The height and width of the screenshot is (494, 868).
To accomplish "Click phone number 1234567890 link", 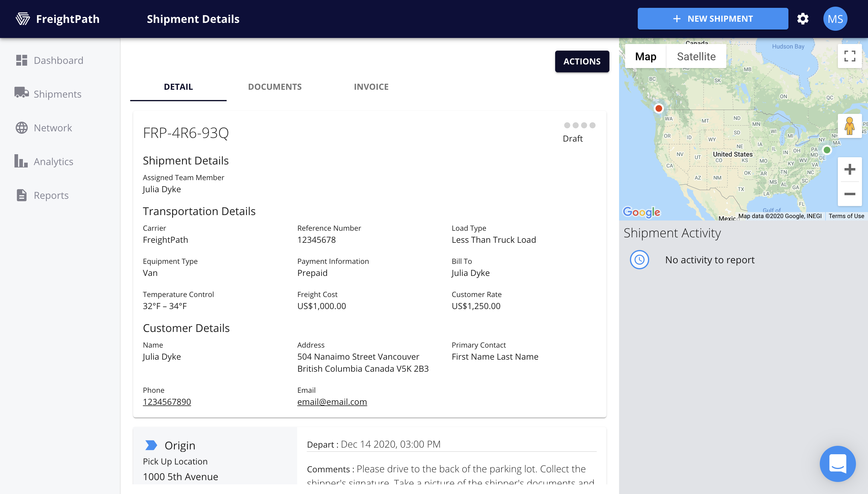I will point(167,402).
